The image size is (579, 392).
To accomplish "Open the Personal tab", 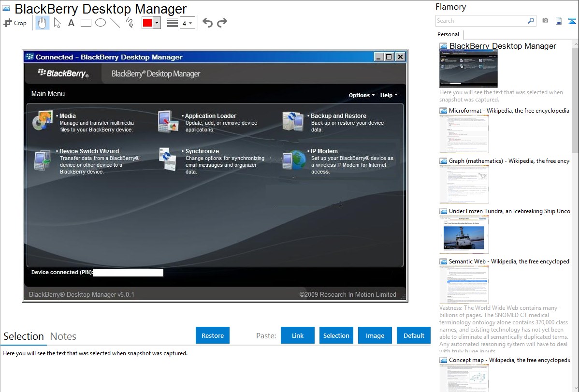I will click(448, 34).
